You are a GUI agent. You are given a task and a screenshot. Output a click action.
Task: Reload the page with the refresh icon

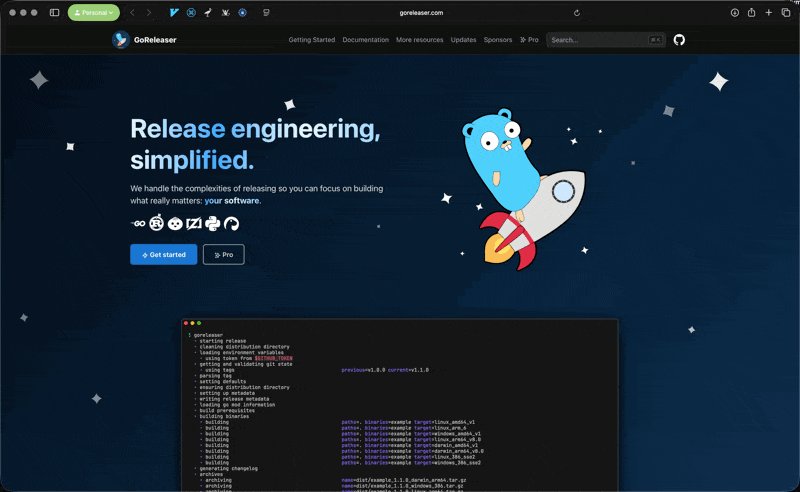[x=577, y=13]
